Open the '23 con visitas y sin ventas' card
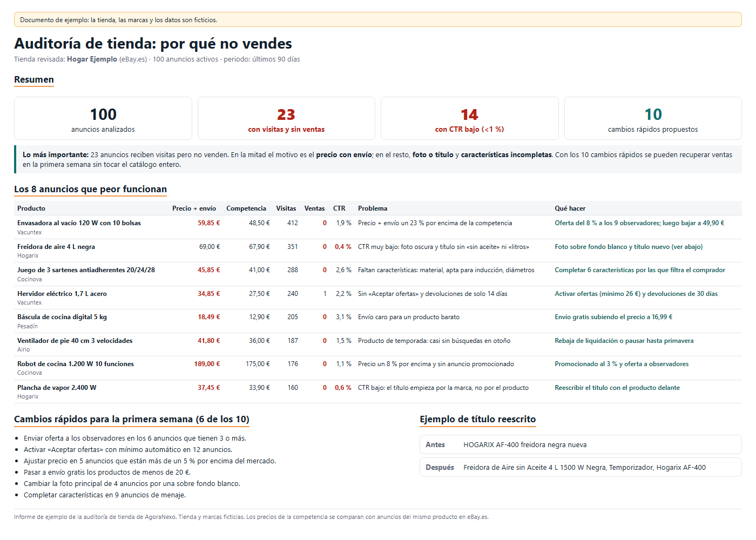 click(286, 118)
